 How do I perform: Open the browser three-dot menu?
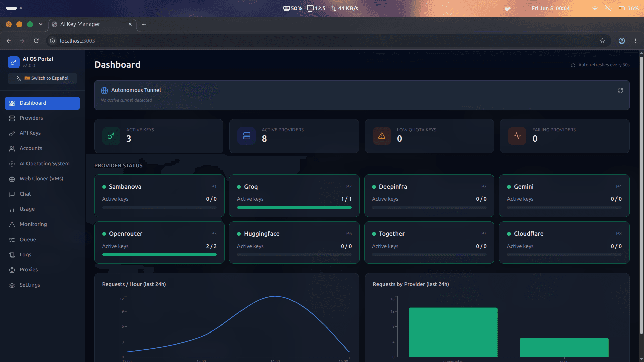[x=635, y=41]
